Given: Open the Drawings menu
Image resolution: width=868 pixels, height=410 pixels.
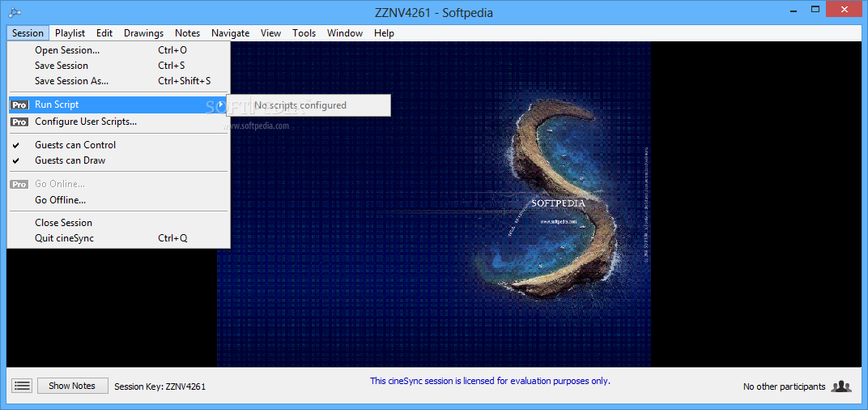Looking at the screenshot, I should (x=144, y=33).
